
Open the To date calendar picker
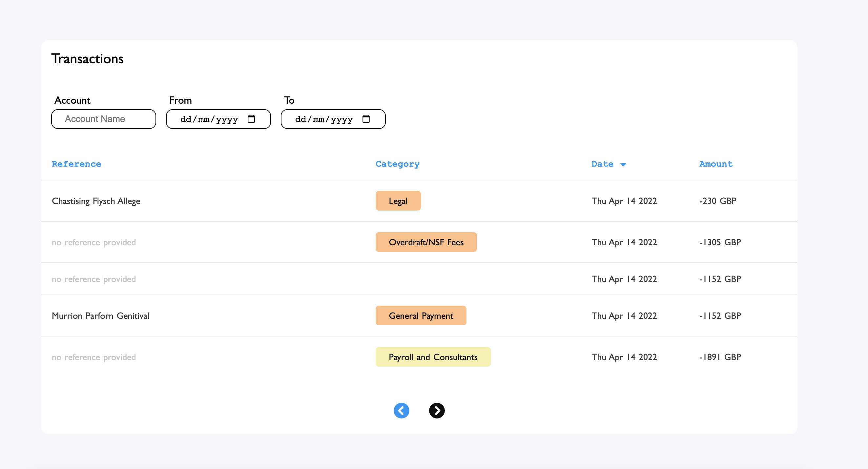(x=366, y=119)
